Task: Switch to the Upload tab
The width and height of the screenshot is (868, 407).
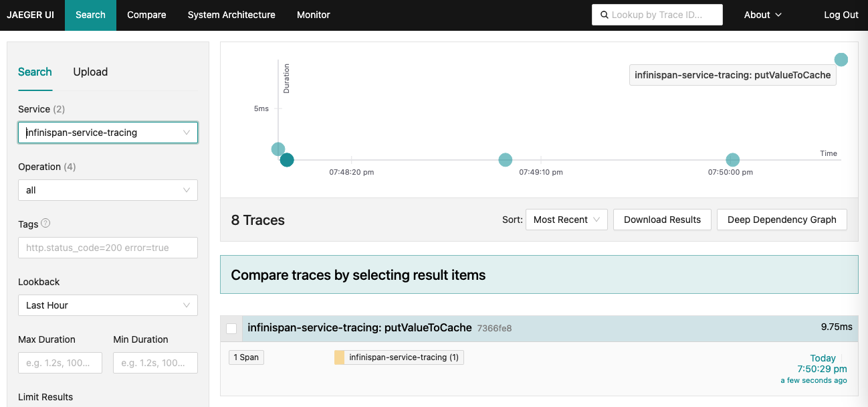Action: coord(90,72)
